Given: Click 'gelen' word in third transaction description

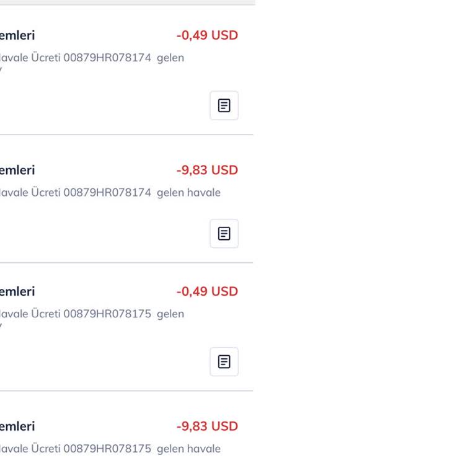Looking at the screenshot, I should (170, 314).
